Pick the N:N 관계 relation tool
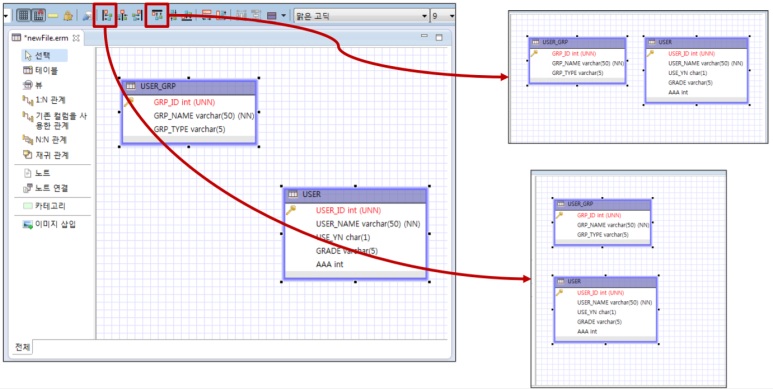 point(45,140)
